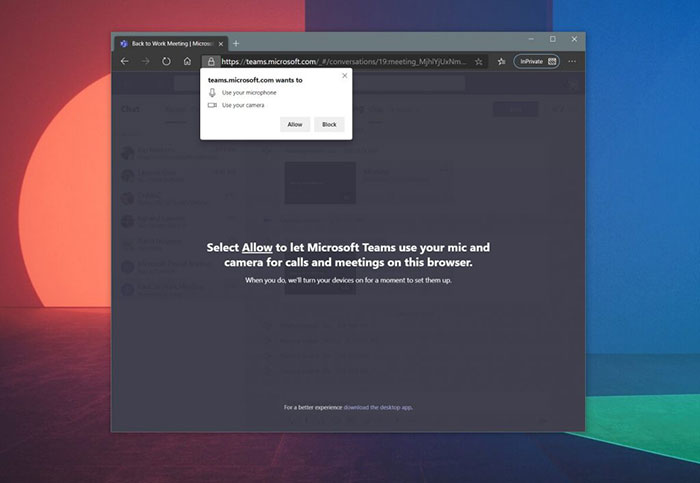
Task: Select Back to Work Meeting tab
Action: (172, 44)
